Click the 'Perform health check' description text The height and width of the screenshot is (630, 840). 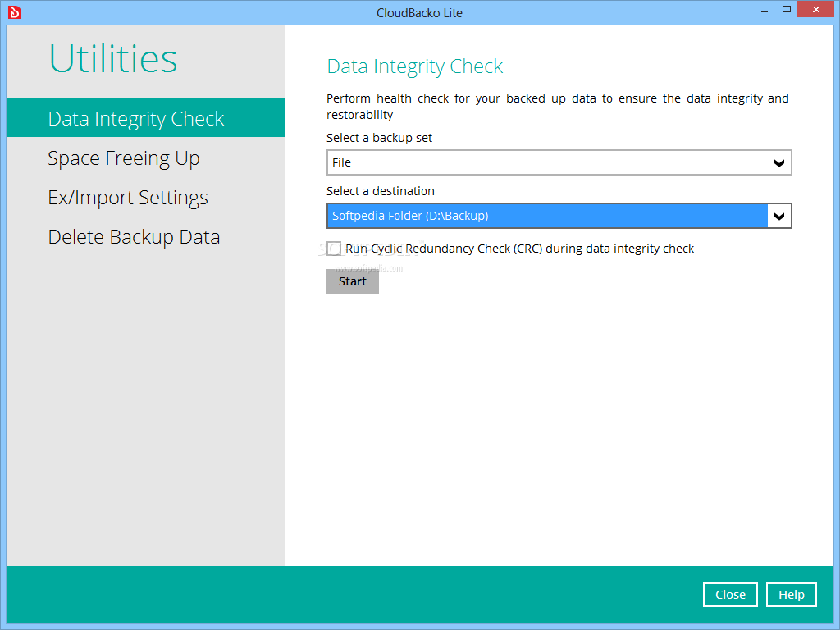pyautogui.click(x=558, y=107)
